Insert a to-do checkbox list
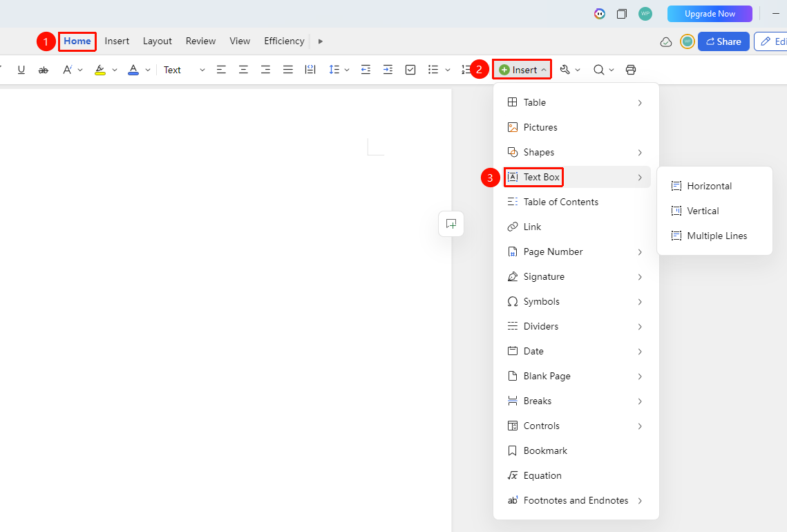Screen dimensions: 787x532 tap(410, 70)
